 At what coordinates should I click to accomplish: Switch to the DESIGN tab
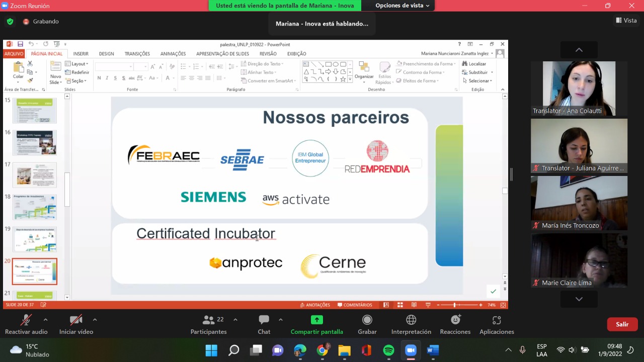point(106,54)
